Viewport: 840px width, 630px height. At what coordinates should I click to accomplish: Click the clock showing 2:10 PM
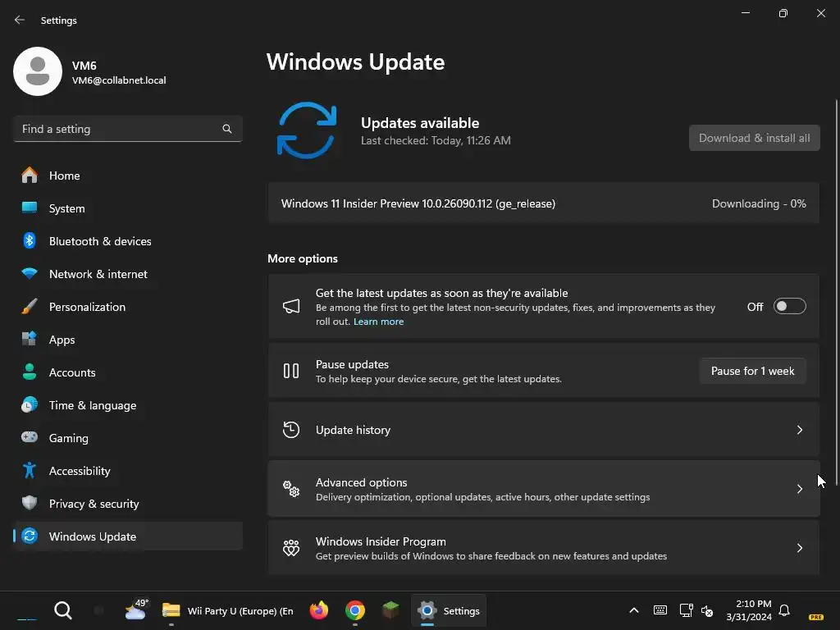pyautogui.click(x=749, y=610)
